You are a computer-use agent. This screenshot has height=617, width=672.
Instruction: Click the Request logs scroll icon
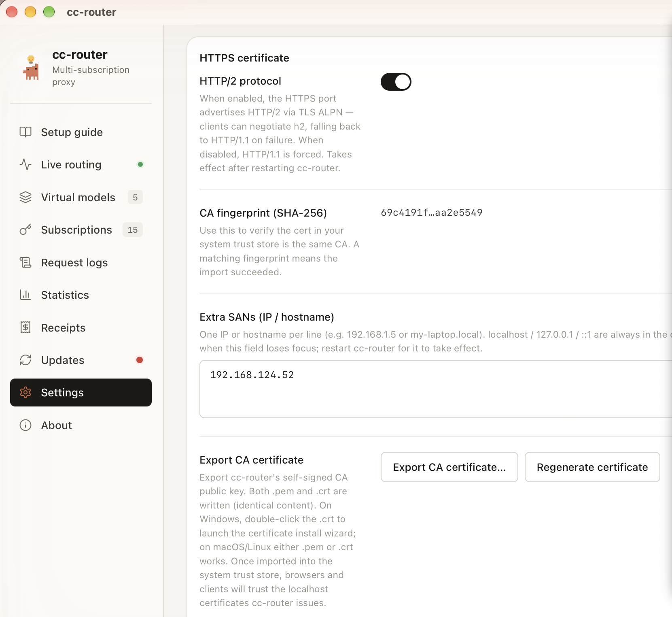pos(25,262)
